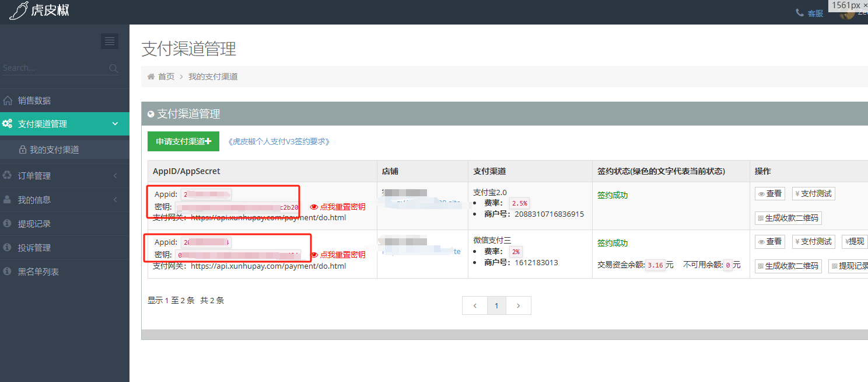
Task: Toggle the sidebar hamburger menu button
Action: click(110, 41)
